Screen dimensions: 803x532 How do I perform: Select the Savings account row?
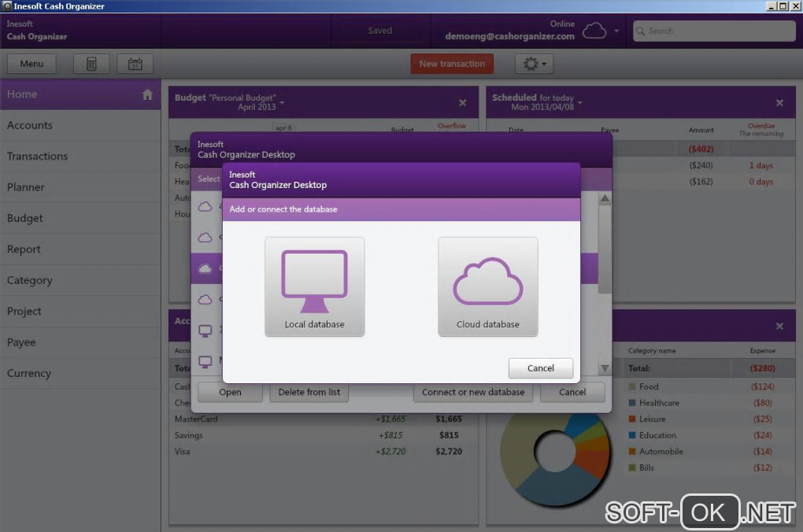point(323,435)
